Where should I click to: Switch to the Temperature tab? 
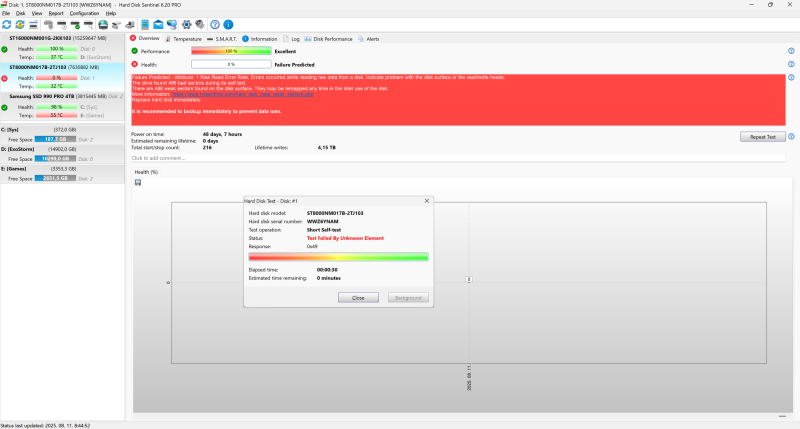click(183, 39)
